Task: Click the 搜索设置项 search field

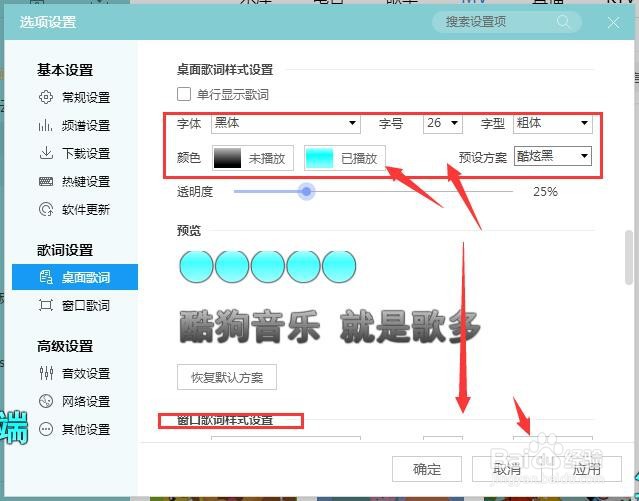Action: [x=507, y=22]
